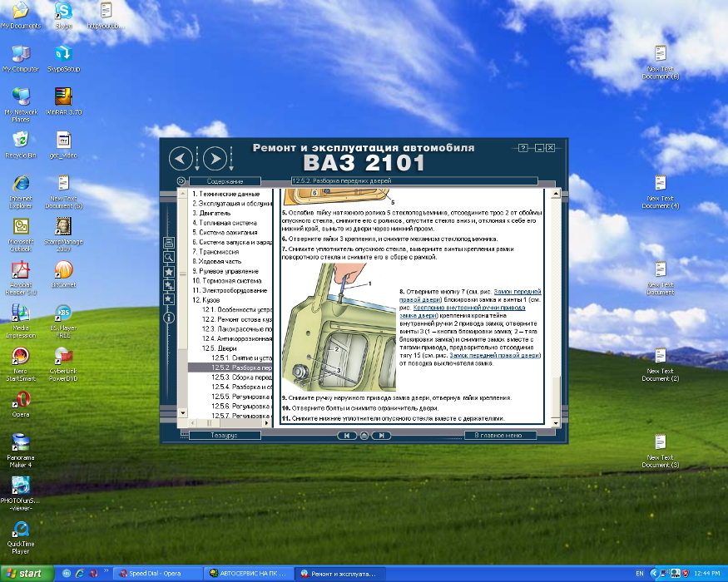Image resolution: width=728 pixels, height=582 pixels.
Task: Click the door disassembly illustration
Action: coord(339,328)
